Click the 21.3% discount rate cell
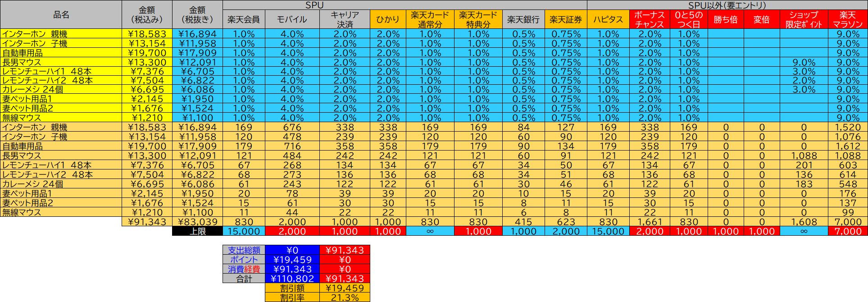 pyautogui.click(x=345, y=297)
